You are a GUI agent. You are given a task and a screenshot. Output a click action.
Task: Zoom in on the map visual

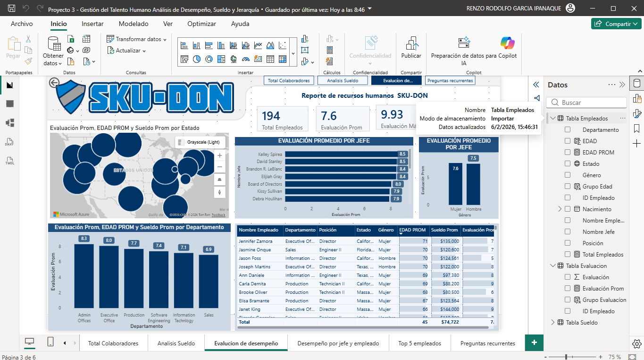[219, 155]
